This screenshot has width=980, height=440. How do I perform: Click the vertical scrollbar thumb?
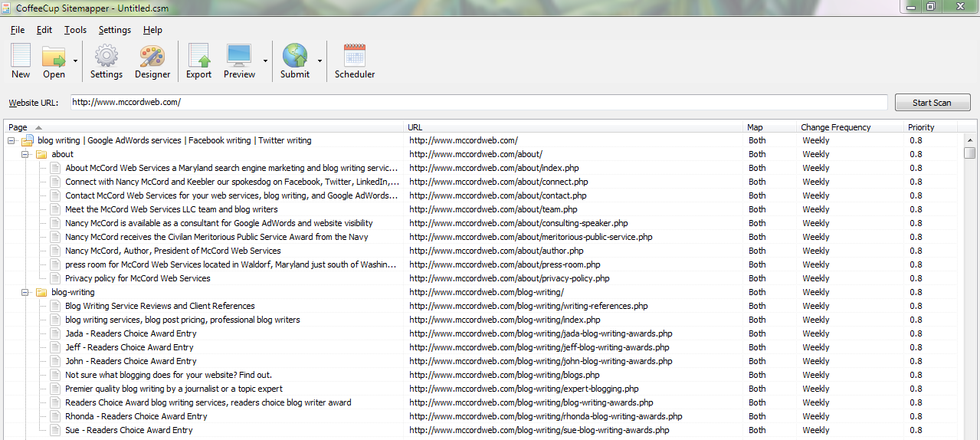click(970, 153)
